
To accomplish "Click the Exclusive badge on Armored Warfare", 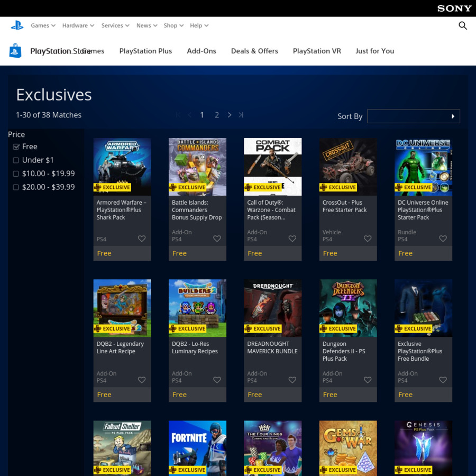I will tap(112, 187).
